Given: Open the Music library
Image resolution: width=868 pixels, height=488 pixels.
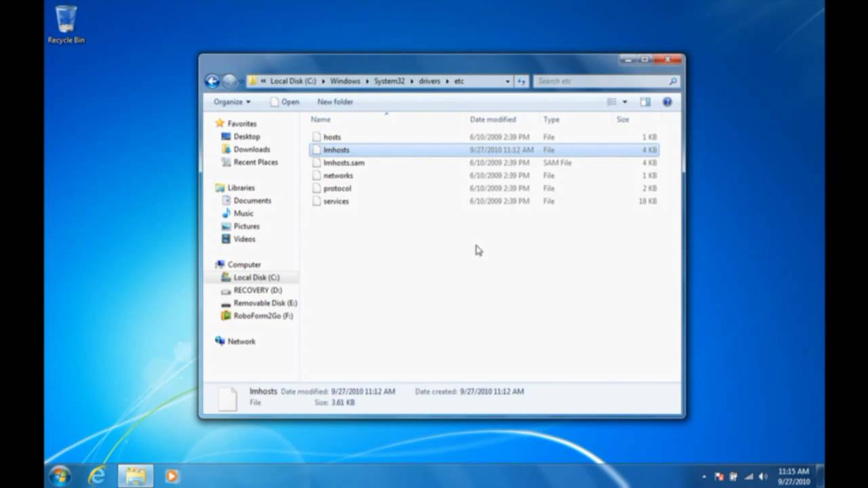Looking at the screenshot, I should (x=243, y=213).
